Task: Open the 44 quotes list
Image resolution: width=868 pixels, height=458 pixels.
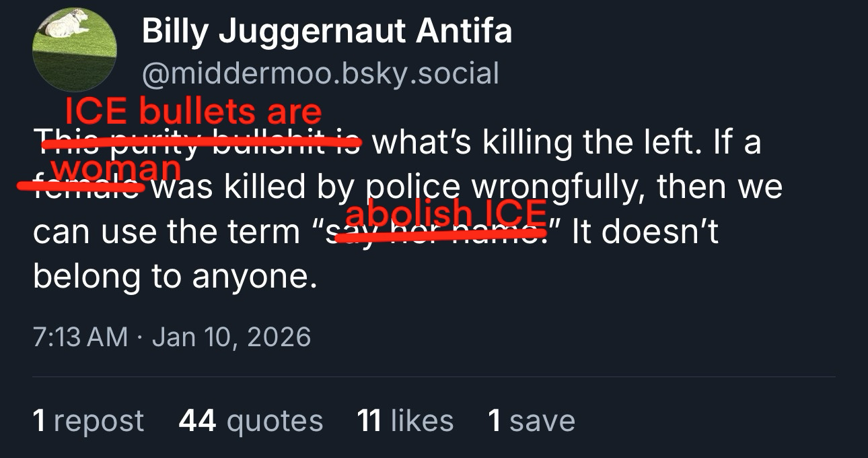Action: (251, 420)
